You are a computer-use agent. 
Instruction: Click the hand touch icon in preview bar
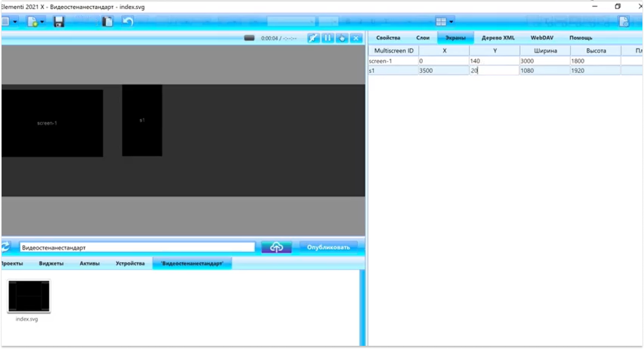[x=342, y=38]
